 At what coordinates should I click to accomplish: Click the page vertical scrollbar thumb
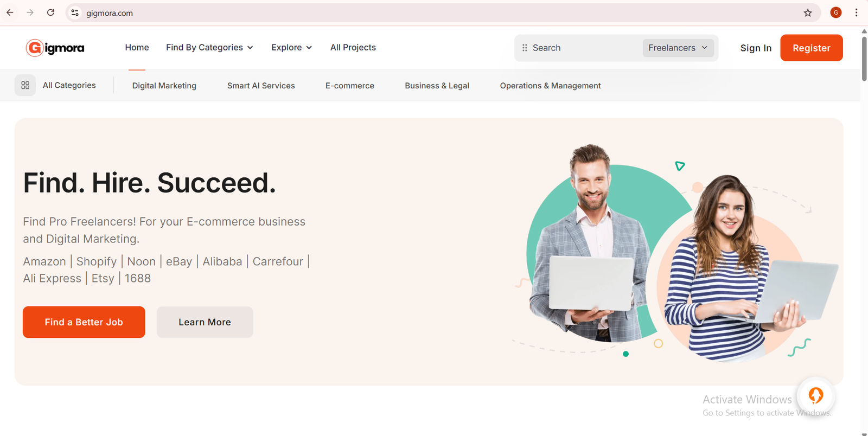[864, 59]
